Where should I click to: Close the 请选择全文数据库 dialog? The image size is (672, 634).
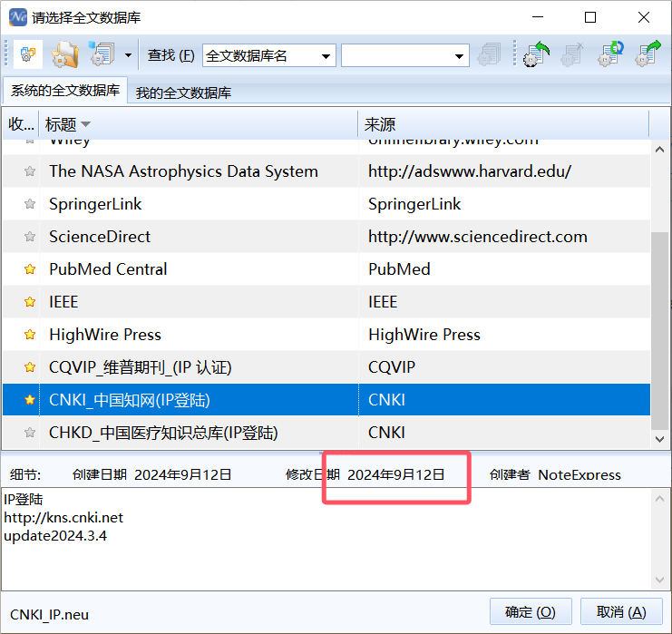tap(644, 17)
